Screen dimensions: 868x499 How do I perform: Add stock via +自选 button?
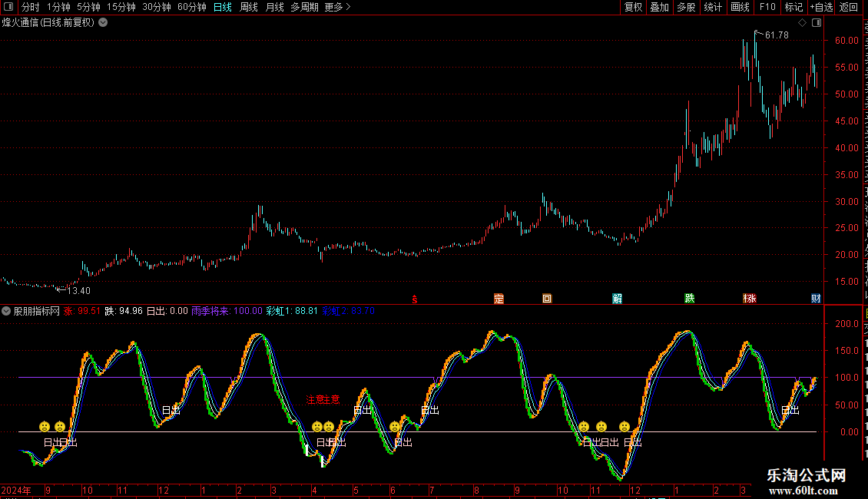click(x=821, y=7)
